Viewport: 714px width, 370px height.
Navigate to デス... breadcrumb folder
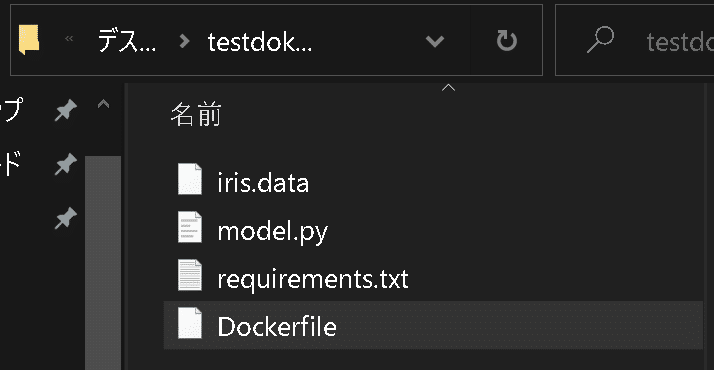(127, 41)
